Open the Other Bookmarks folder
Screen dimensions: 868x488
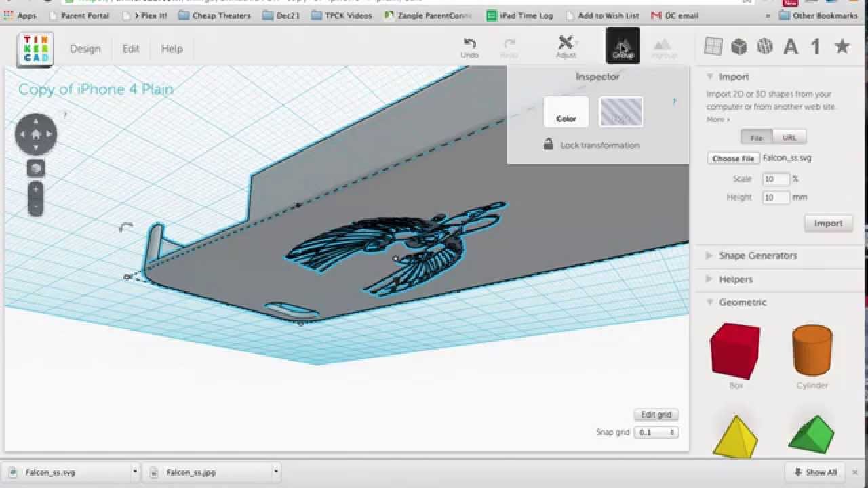point(818,16)
